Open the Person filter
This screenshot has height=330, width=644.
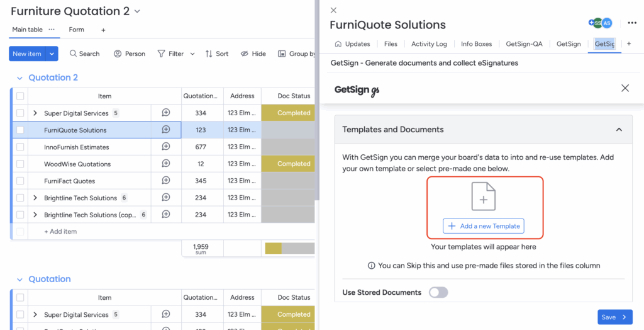coord(130,54)
